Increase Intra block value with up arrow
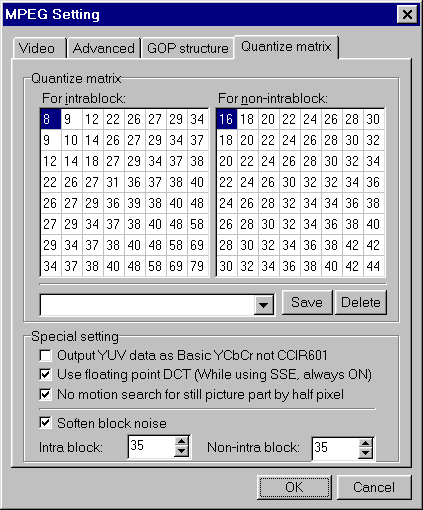 (181, 442)
